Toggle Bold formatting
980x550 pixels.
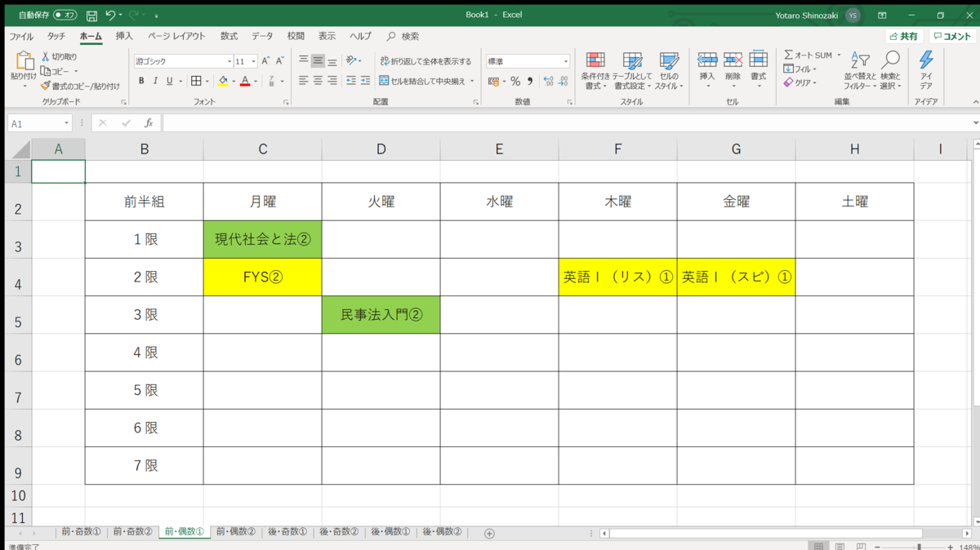[x=141, y=81]
